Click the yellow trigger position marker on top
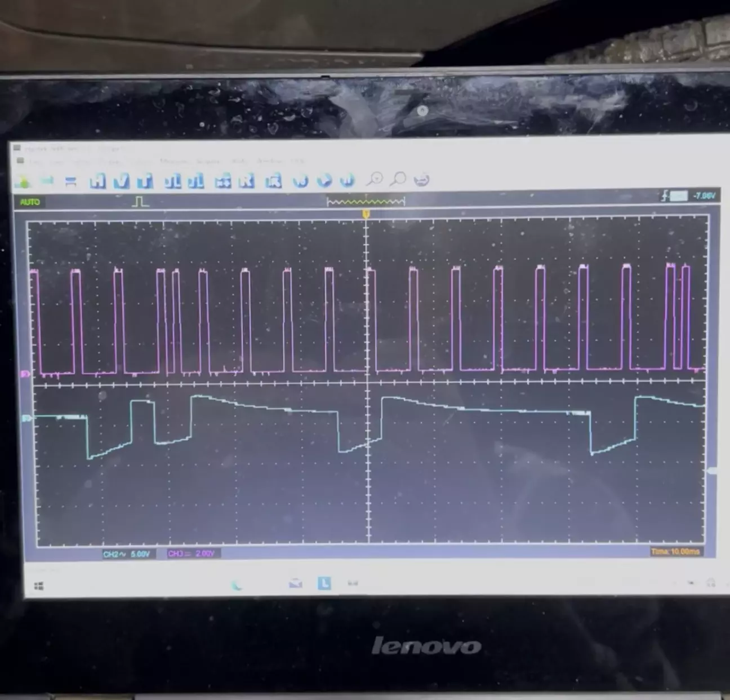The width and height of the screenshot is (730, 700). tap(366, 214)
